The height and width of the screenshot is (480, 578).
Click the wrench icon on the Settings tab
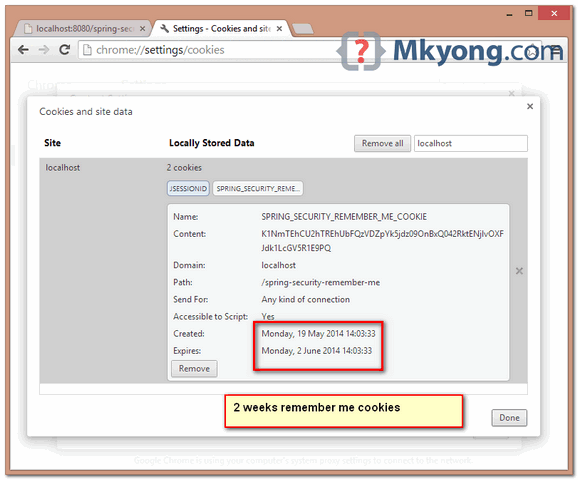pos(164,28)
